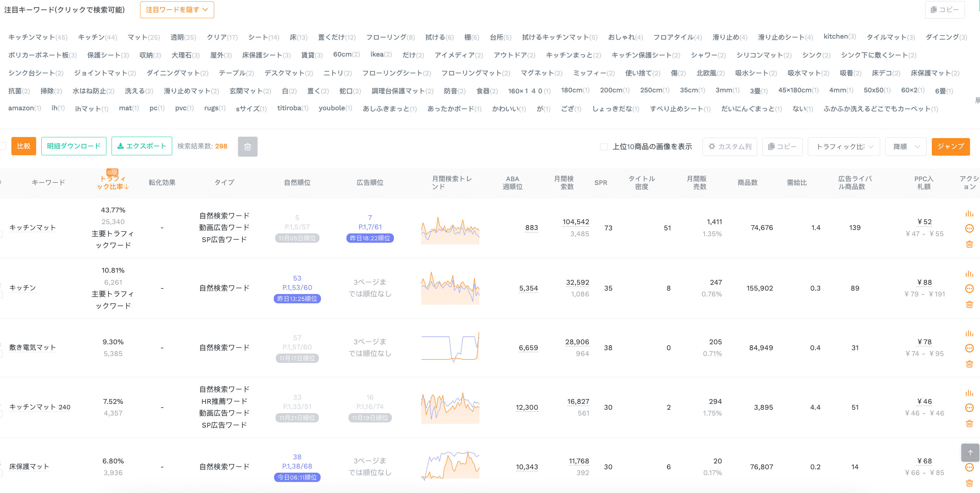Image resolution: width=980 pixels, height=493 pixels.
Task: Delete the キッチンマット row via trash icon
Action: coord(969,244)
